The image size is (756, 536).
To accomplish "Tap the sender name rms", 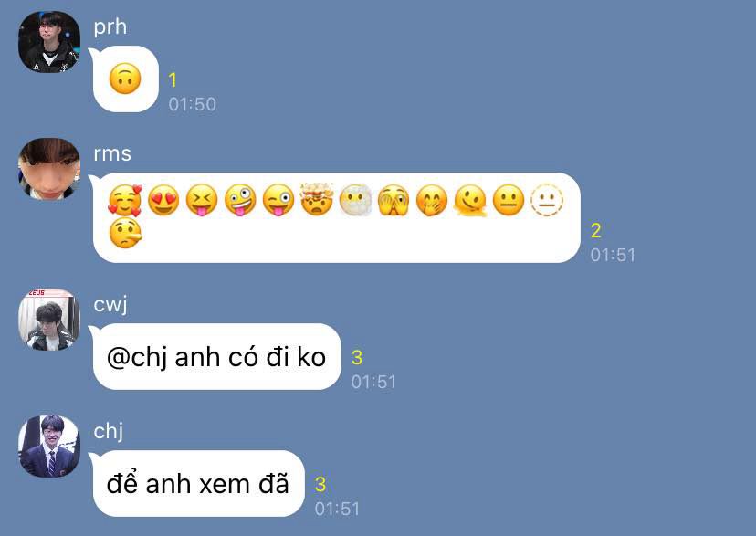I will tap(112, 153).
